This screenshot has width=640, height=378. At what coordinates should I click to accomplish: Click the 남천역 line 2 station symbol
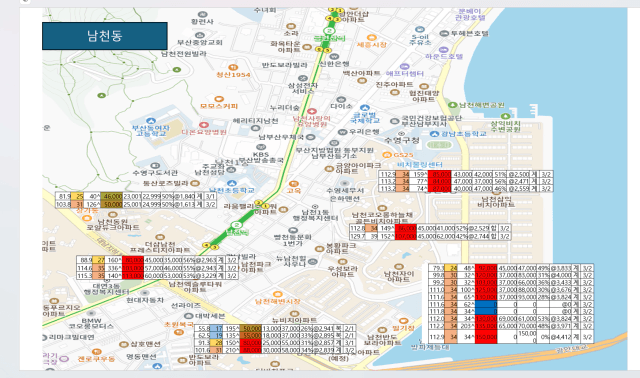tap(236, 225)
